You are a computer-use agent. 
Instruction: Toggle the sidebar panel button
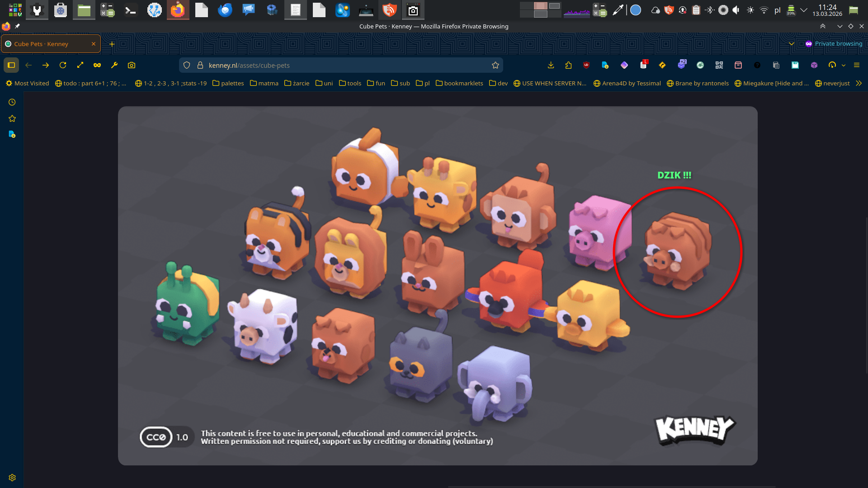click(x=11, y=65)
